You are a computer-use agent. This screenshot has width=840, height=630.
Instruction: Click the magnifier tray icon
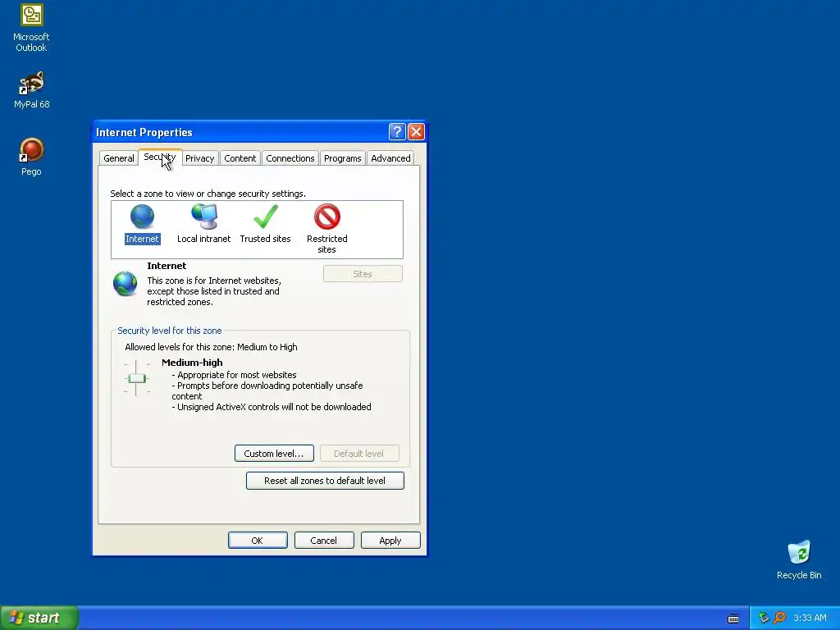click(779, 618)
